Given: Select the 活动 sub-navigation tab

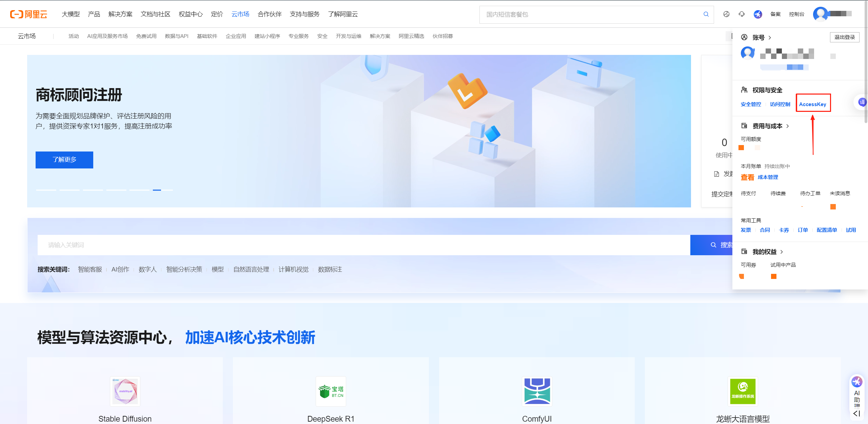Looking at the screenshot, I should pyautogui.click(x=74, y=36).
